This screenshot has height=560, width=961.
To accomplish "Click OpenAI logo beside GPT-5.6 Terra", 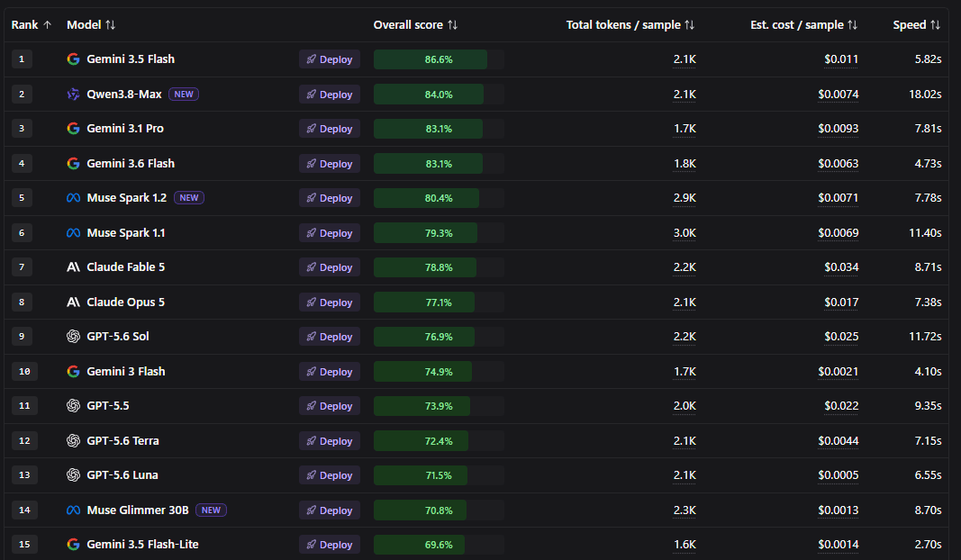I will click(x=74, y=440).
